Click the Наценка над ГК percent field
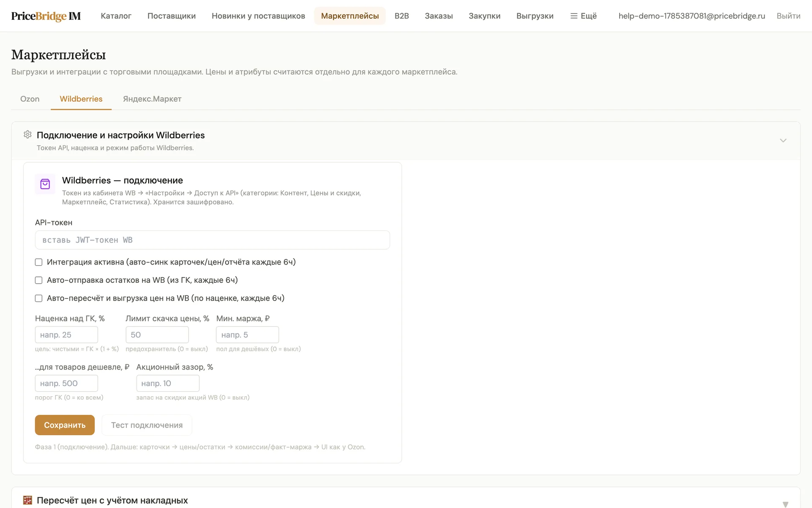Image resolution: width=812 pixels, height=508 pixels. point(66,335)
